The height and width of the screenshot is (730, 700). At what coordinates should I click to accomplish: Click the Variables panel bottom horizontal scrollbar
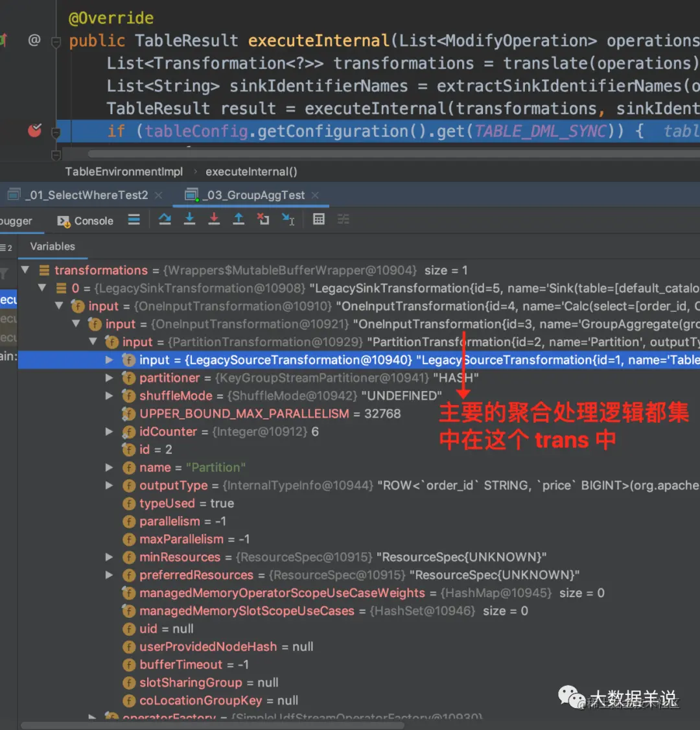click(x=212, y=725)
